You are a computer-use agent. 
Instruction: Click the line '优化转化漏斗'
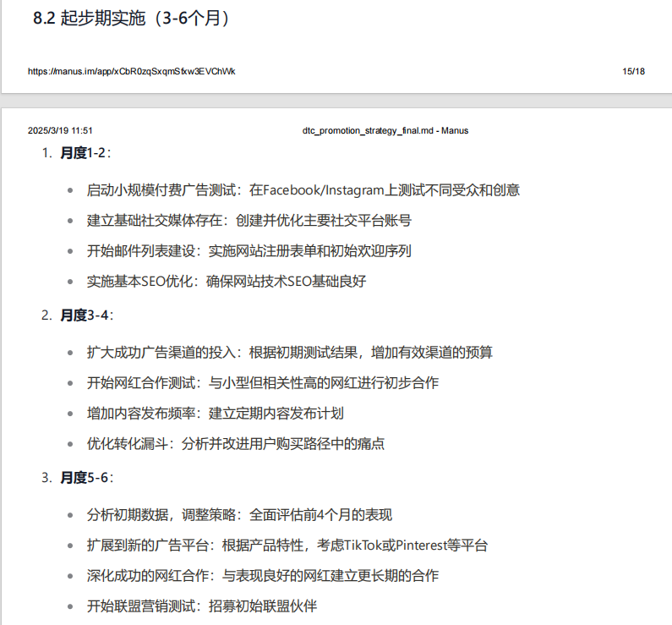click(236, 444)
